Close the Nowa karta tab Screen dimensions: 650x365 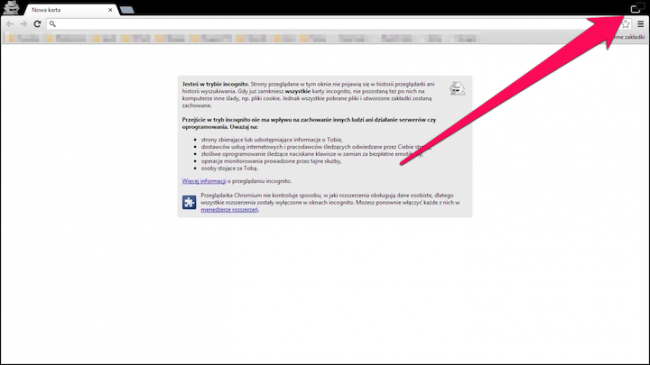[x=110, y=10]
